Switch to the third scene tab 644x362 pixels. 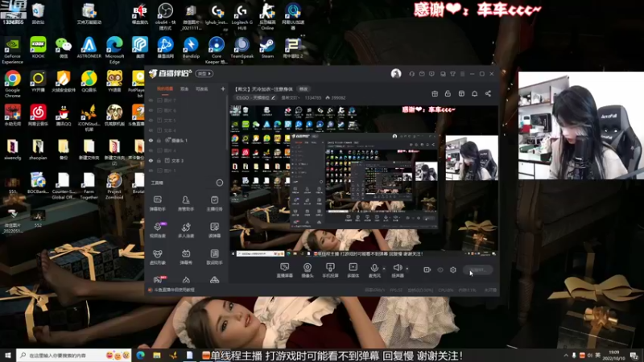tap(201, 88)
